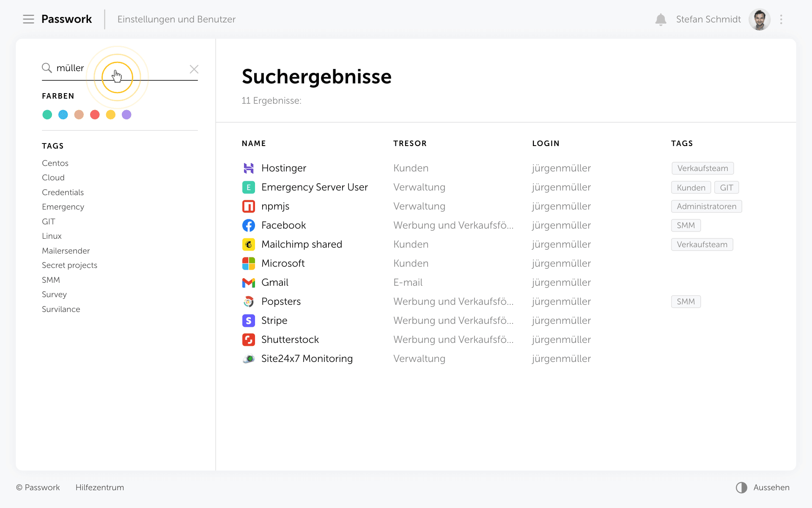Viewport: 812px width, 508px height.
Task: Click SMM tag on Facebook row
Action: (686, 225)
